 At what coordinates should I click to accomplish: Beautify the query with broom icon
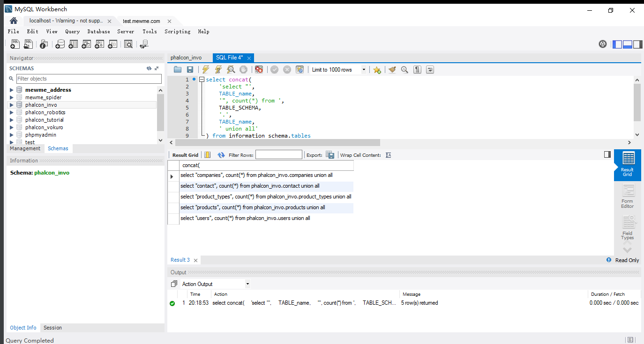tap(392, 70)
